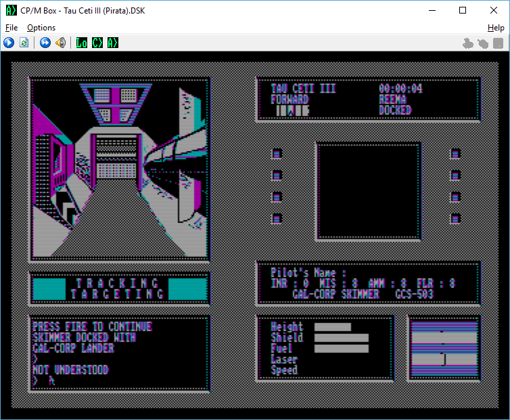The height and width of the screenshot is (420, 510).
Task: Click the black central scanner display
Action: (369, 191)
